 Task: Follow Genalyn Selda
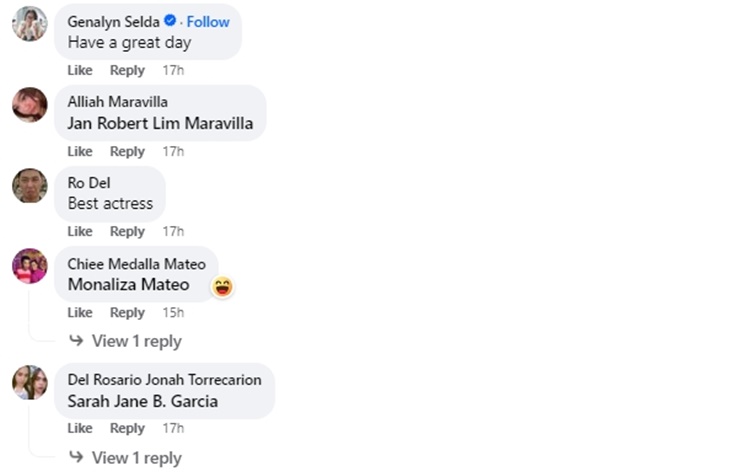pyautogui.click(x=208, y=21)
